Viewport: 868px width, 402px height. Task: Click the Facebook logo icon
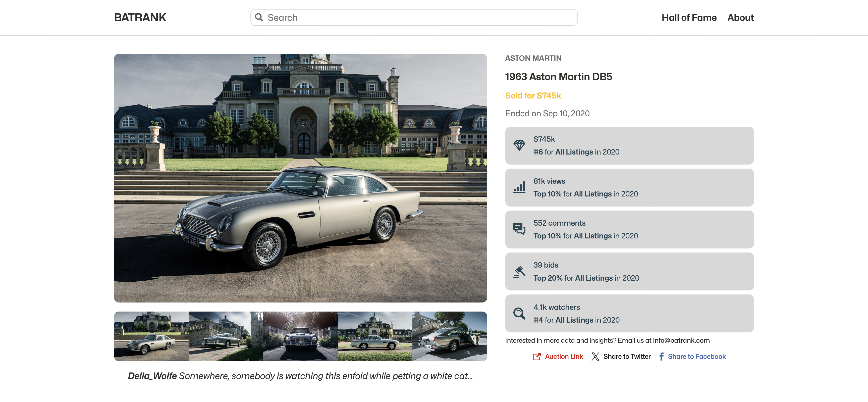click(x=661, y=357)
